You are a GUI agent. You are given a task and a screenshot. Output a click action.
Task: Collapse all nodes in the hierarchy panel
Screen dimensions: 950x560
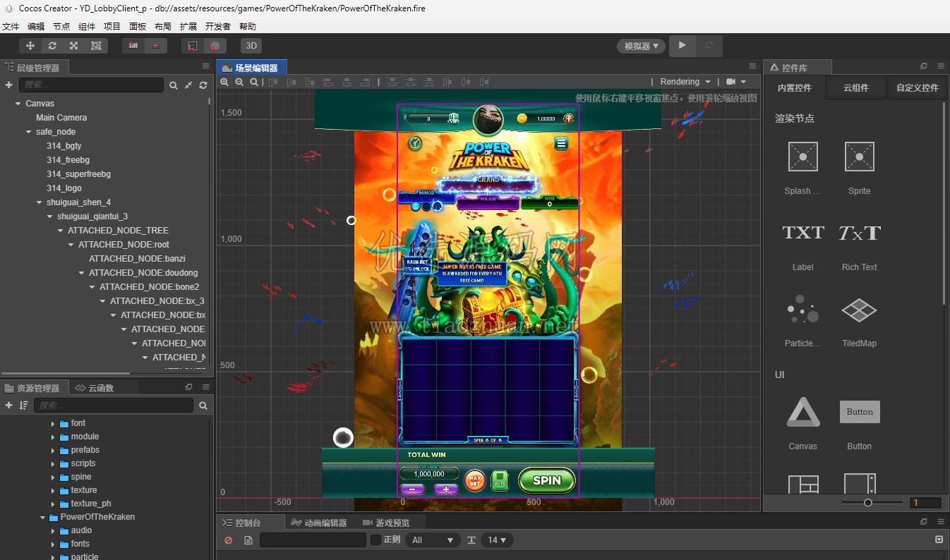coord(188,85)
